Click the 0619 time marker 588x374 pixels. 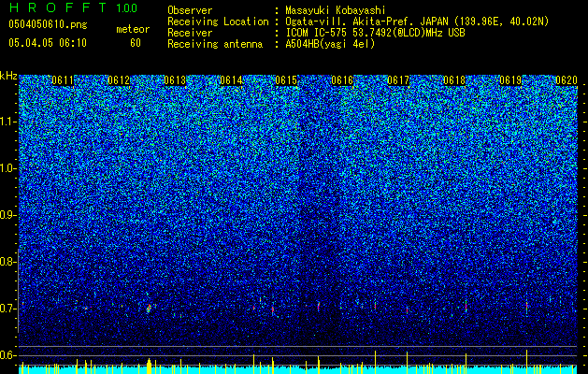(x=510, y=80)
